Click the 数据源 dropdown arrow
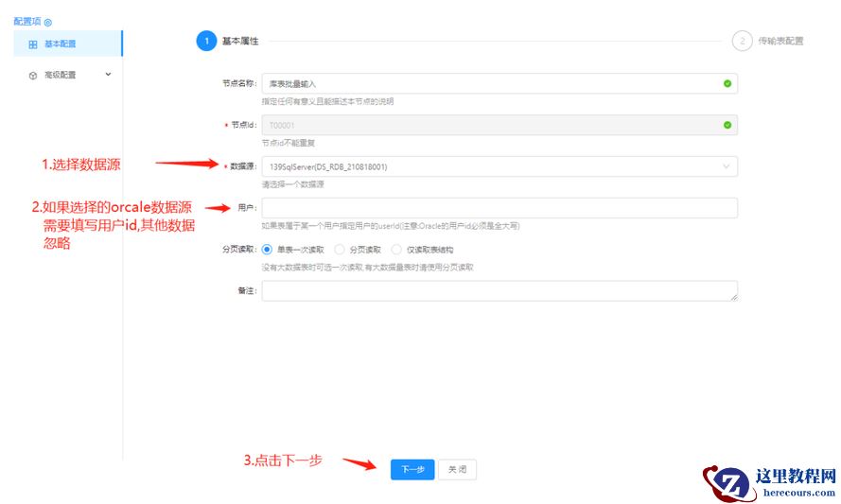 coord(727,166)
